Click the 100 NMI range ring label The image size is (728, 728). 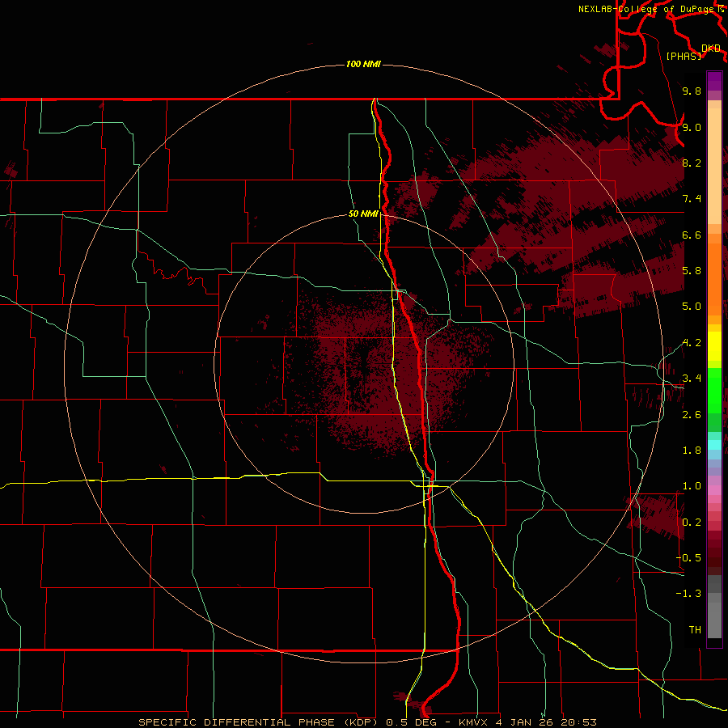[363, 64]
